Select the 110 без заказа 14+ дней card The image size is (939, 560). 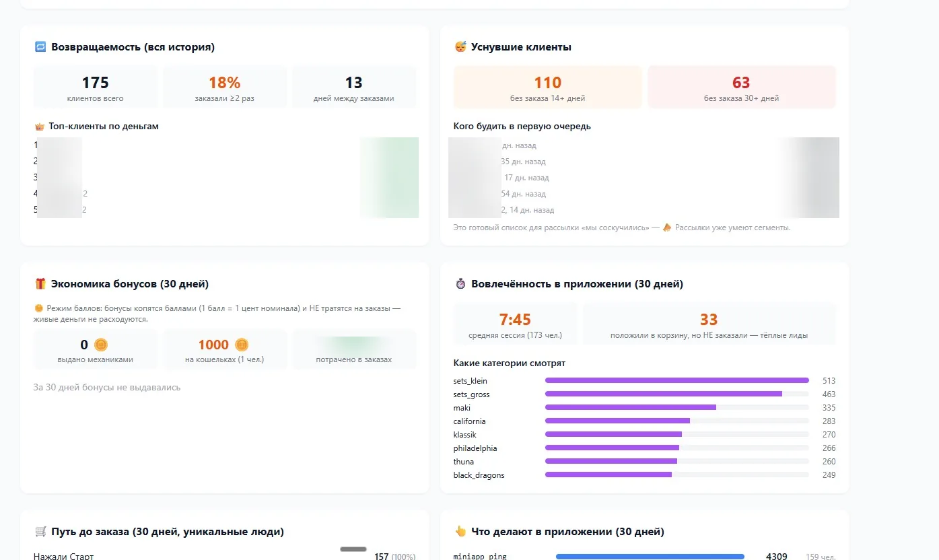point(547,87)
